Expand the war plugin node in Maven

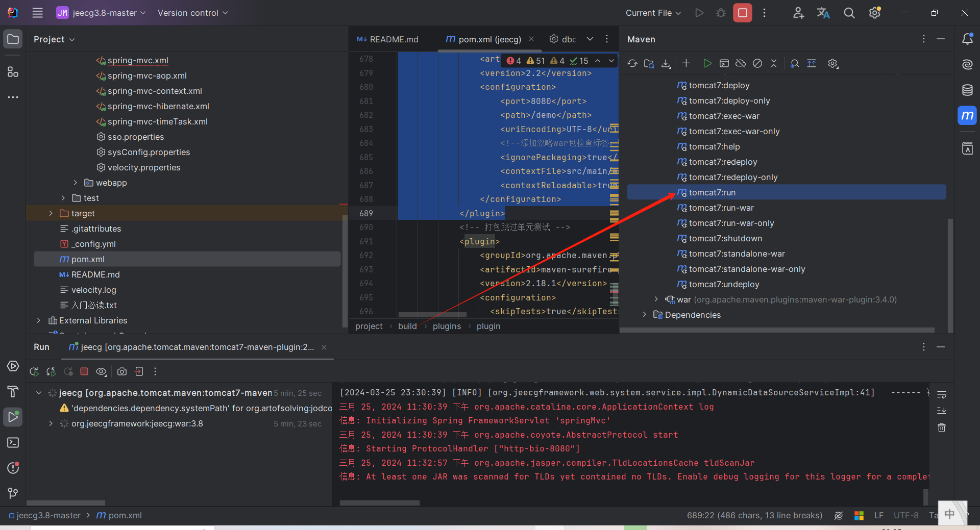pos(656,299)
